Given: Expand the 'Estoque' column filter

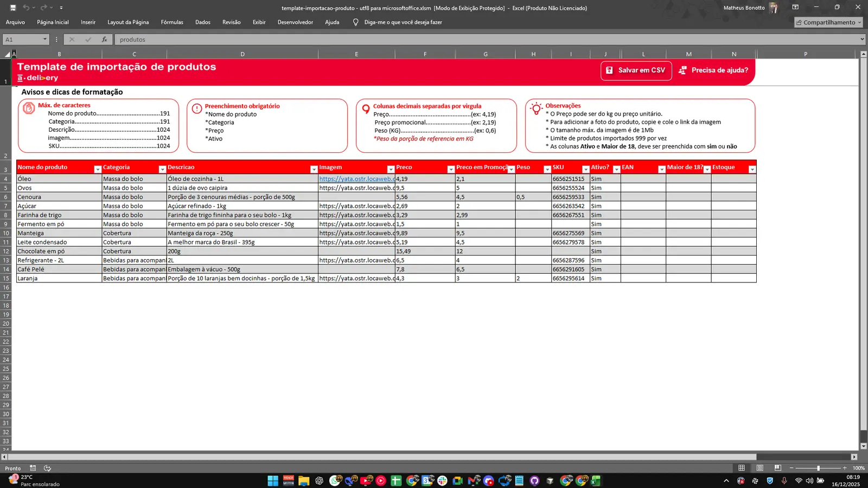Looking at the screenshot, I should (752, 170).
